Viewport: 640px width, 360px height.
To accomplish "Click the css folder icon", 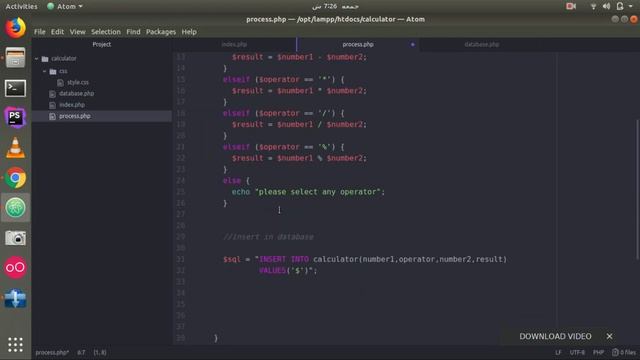I will 53,71.
